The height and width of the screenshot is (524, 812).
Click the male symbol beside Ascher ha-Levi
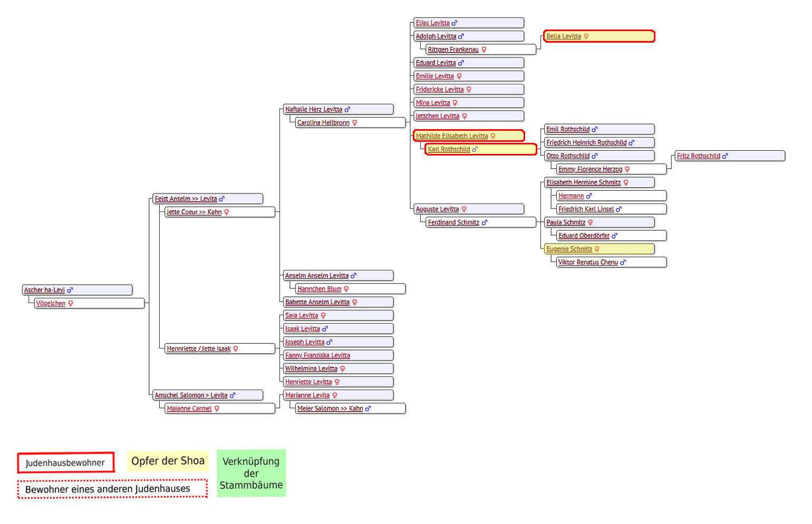(x=70, y=290)
